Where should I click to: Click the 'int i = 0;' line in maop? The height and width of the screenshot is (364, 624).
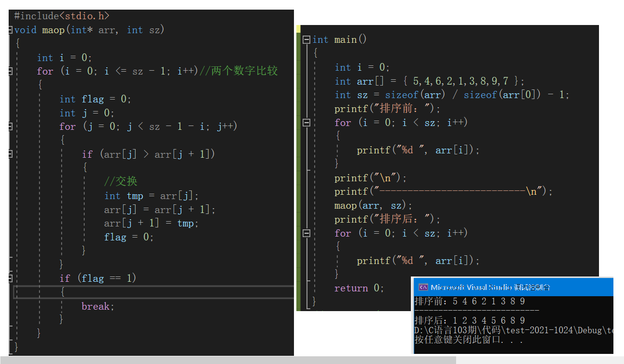[x=64, y=58]
